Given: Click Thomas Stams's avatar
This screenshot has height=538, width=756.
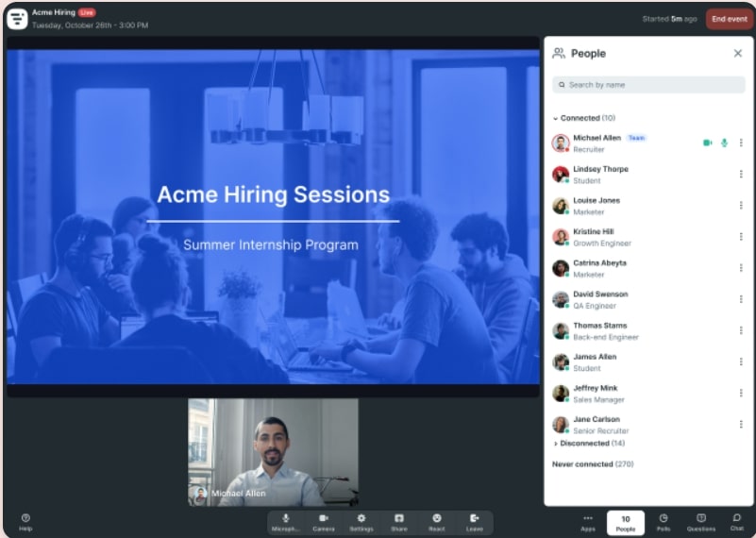Looking at the screenshot, I should [561, 330].
